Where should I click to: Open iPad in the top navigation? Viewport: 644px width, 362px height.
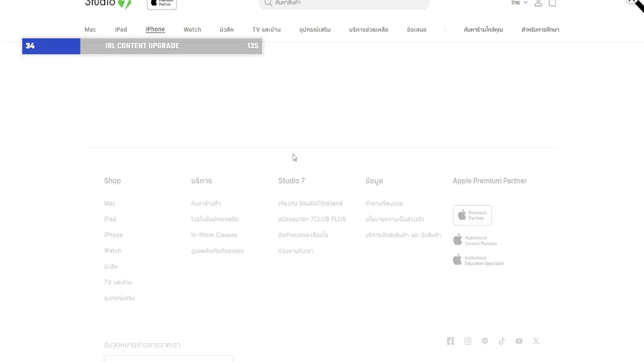(121, 30)
